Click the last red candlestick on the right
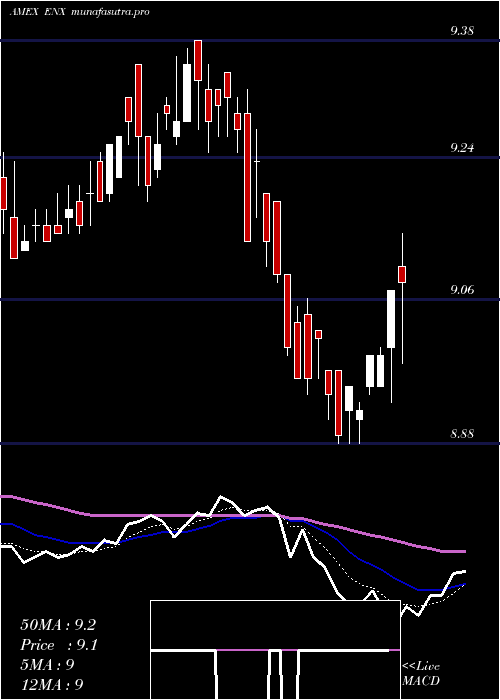 tap(402, 274)
